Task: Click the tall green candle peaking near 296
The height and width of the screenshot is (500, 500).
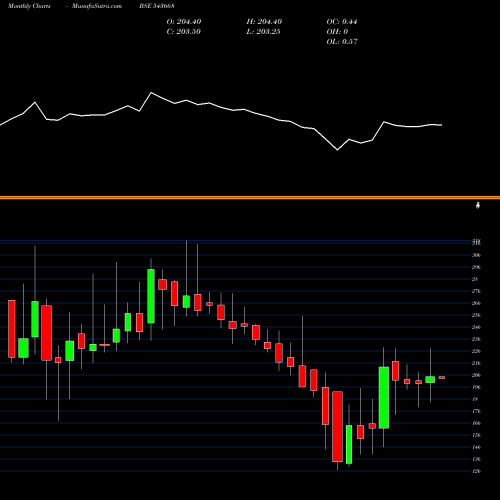Action: pos(151,296)
